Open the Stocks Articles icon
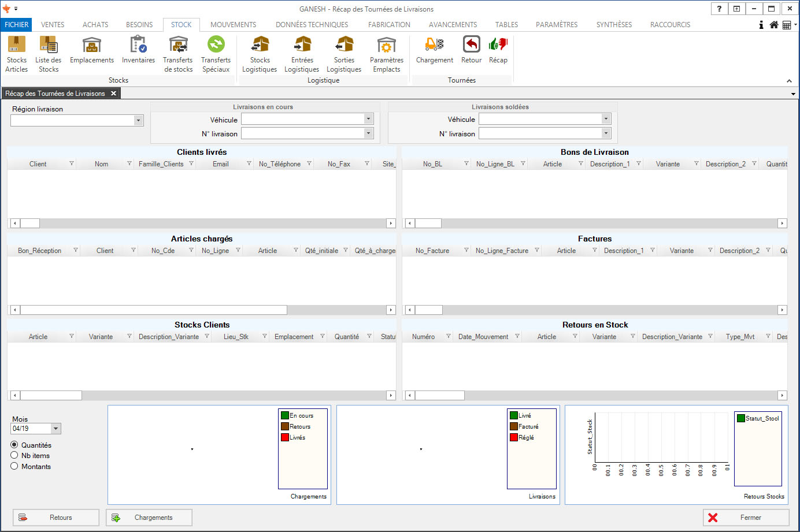The height and width of the screenshot is (532, 800). click(x=16, y=45)
